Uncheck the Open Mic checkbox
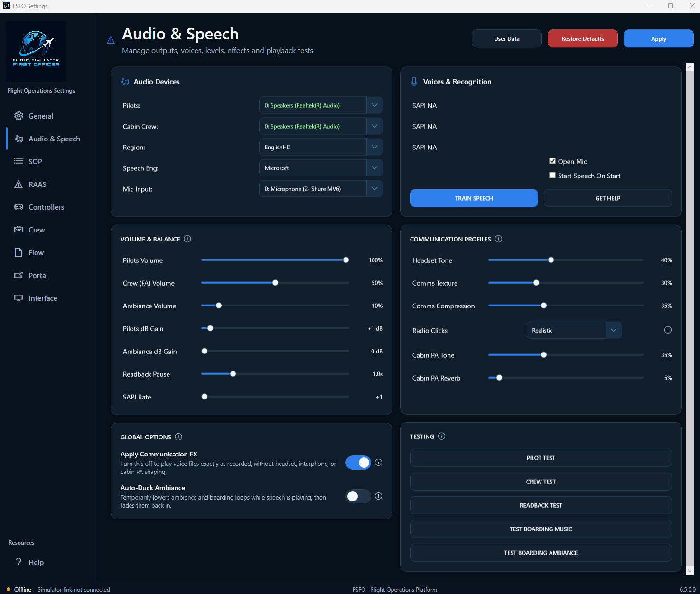700x594 pixels. point(552,161)
